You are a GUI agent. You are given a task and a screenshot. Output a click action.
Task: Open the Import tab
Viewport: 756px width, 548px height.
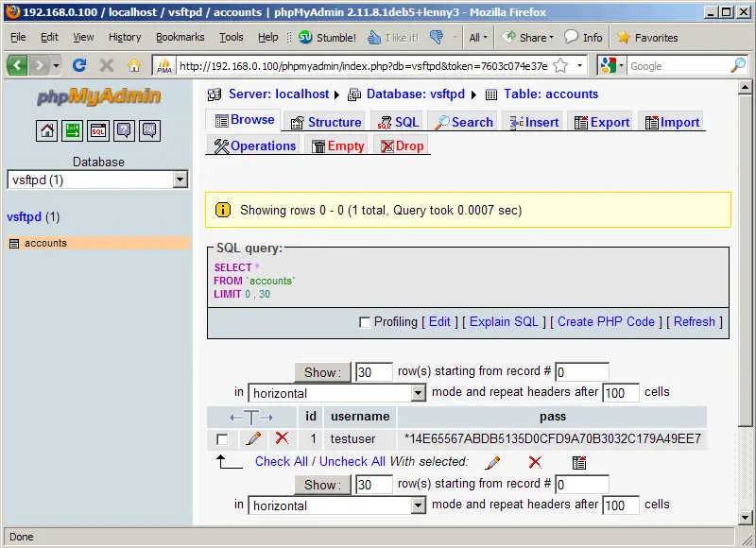[x=672, y=123]
